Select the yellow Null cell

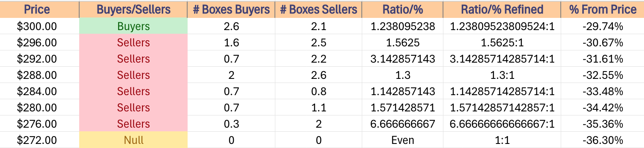pos(133,140)
